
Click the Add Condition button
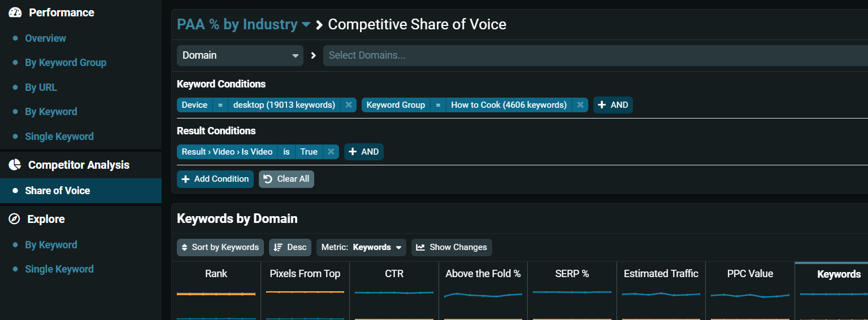(215, 179)
